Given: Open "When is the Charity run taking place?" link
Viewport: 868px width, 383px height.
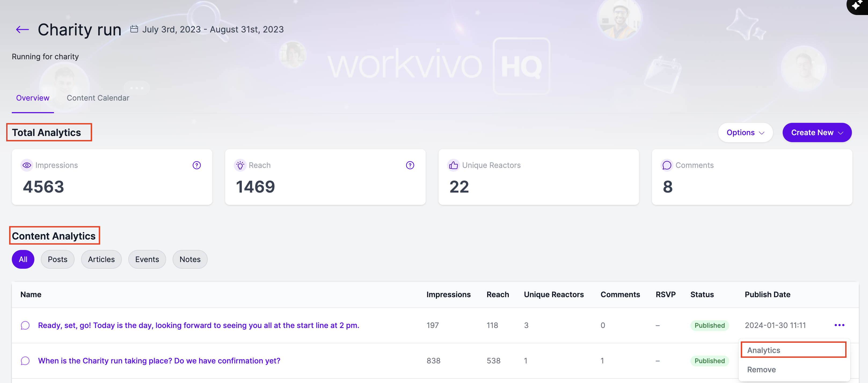Looking at the screenshot, I should coord(159,361).
